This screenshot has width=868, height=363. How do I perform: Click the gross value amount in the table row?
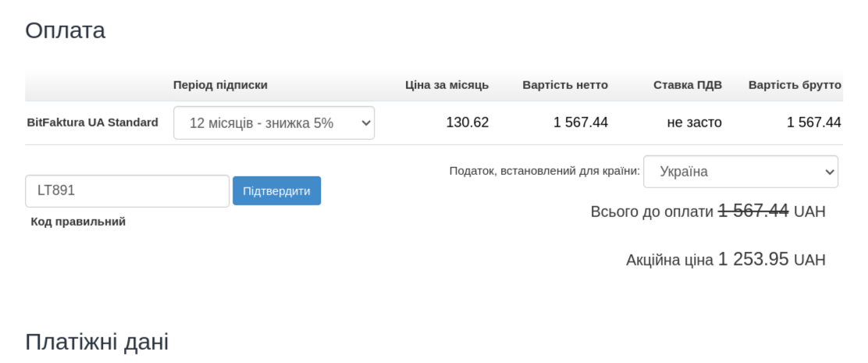[813, 123]
